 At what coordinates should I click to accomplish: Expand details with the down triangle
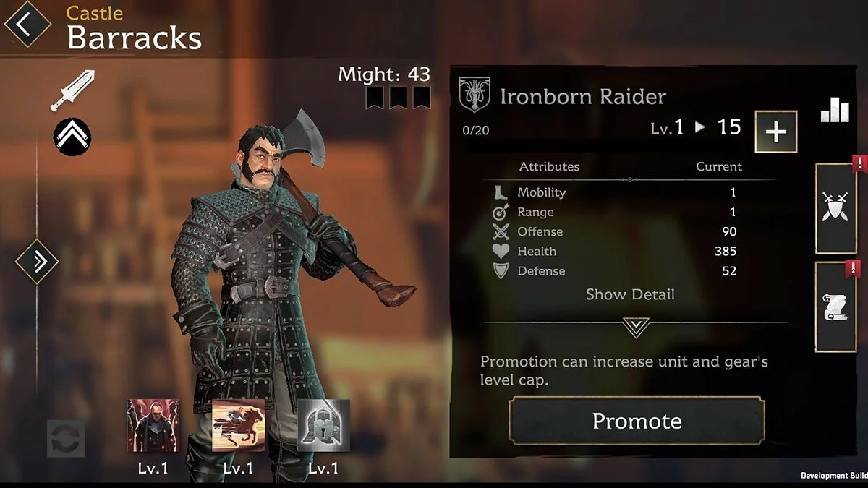636,328
